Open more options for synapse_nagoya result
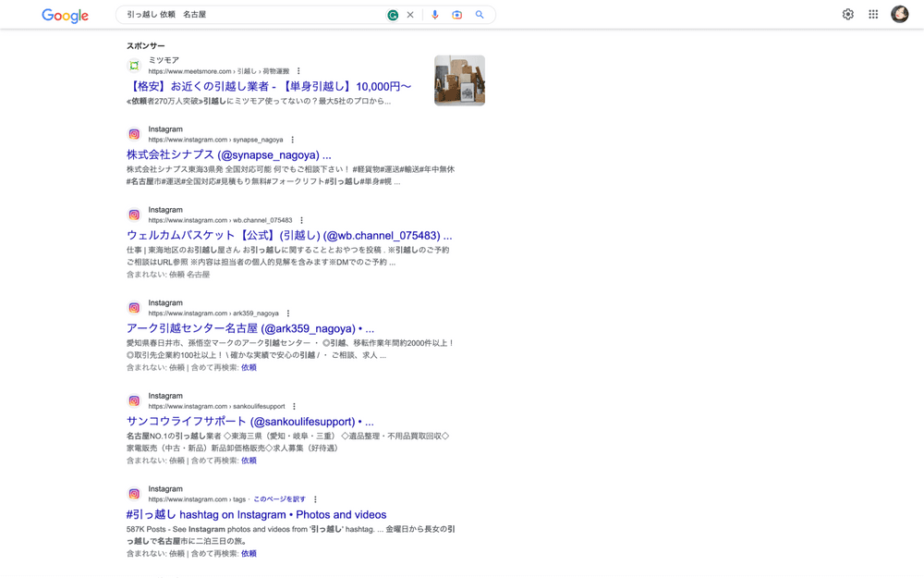This screenshot has width=924, height=578. click(293, 141)
